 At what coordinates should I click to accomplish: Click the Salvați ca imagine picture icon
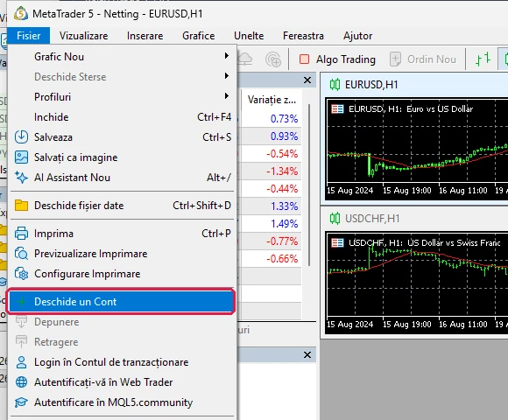pos(21,157)
